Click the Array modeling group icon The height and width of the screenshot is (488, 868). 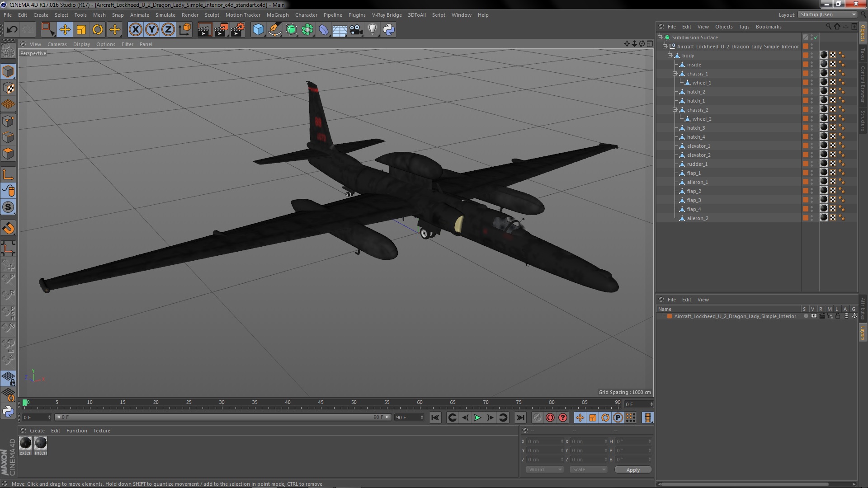pos(307,30)
